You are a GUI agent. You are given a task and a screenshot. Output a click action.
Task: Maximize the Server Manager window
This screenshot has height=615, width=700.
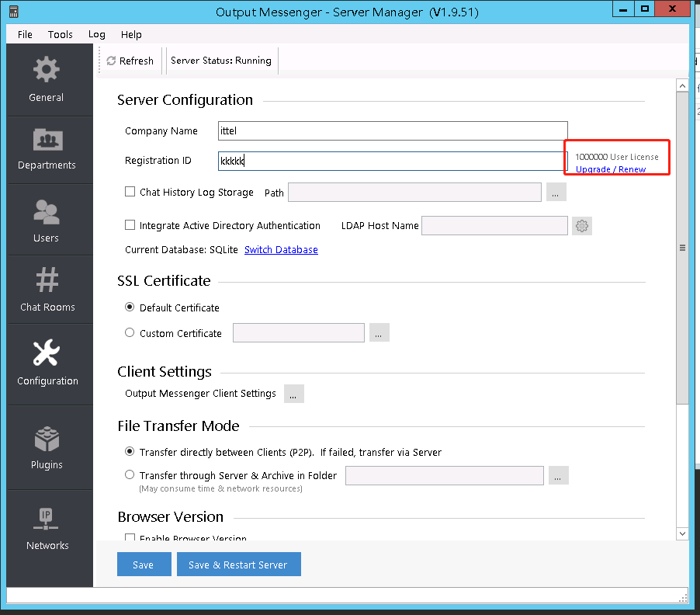[645, 9]
